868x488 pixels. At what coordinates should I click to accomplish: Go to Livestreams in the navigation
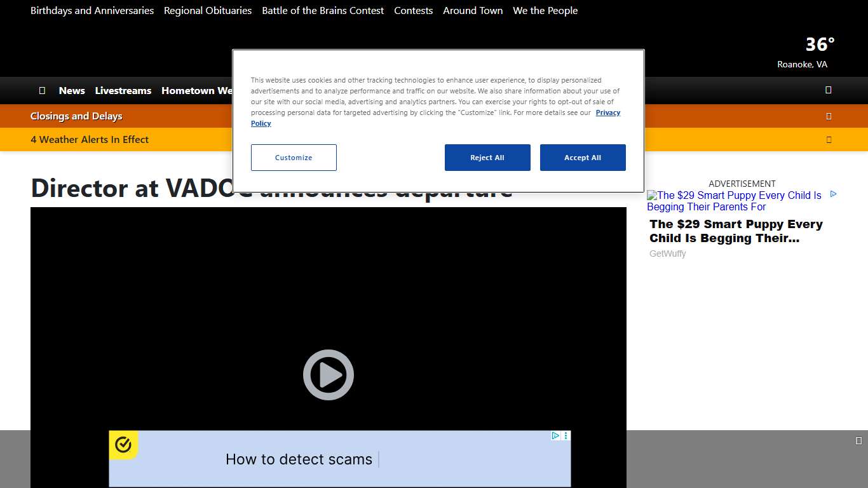click(x=123, y=91)
